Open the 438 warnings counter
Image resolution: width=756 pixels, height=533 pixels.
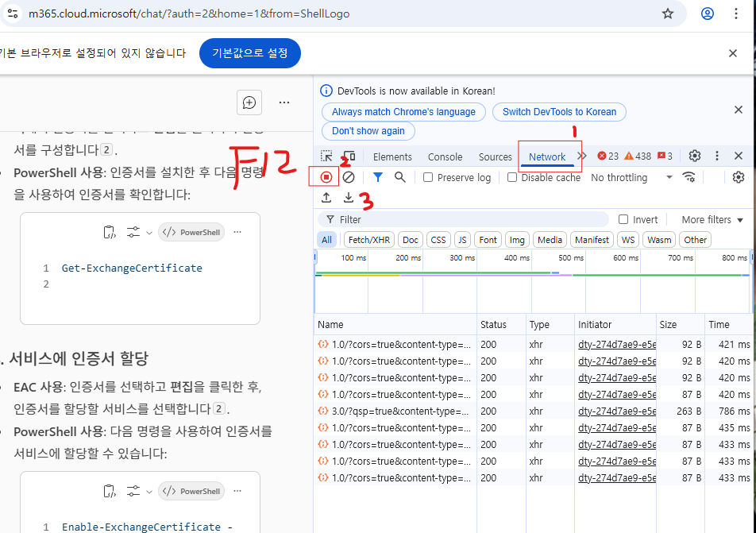[x=638, y=156]
